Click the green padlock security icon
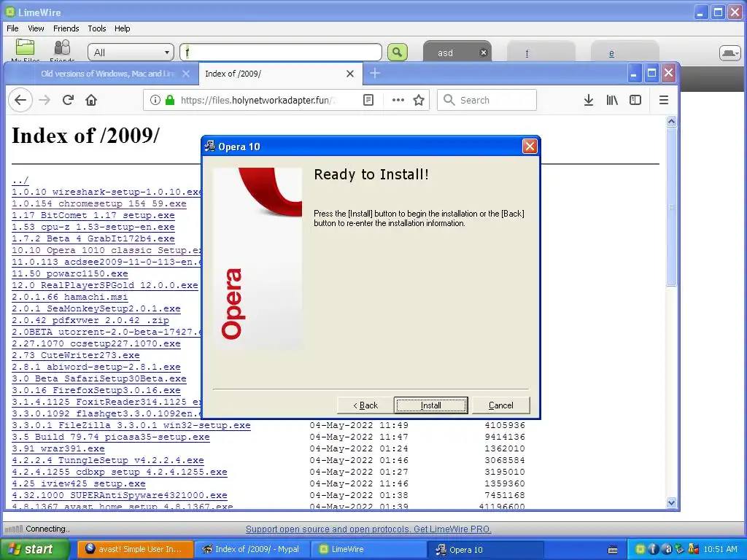 [x=169, y=100]
